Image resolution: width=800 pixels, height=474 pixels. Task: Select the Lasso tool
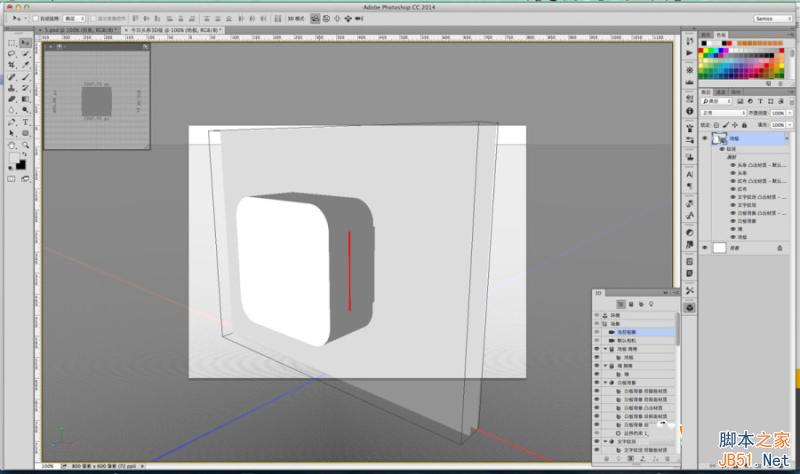tap(11, 54)
